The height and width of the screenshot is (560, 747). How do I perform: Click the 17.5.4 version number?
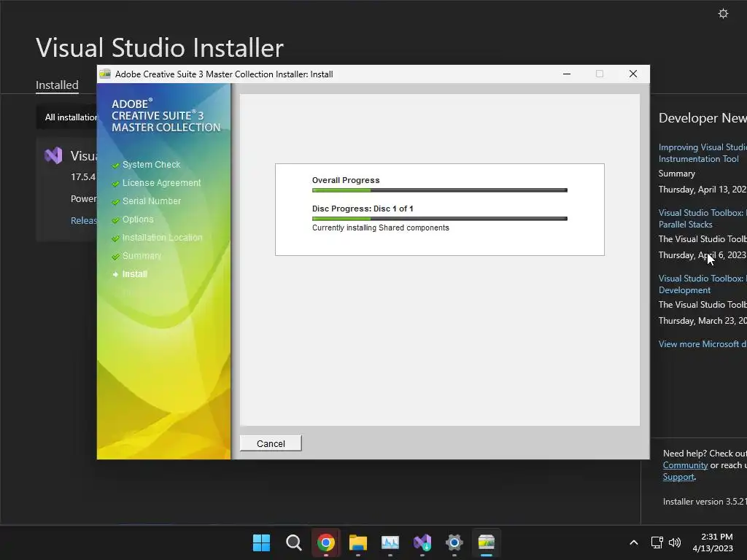coord(83,176)
